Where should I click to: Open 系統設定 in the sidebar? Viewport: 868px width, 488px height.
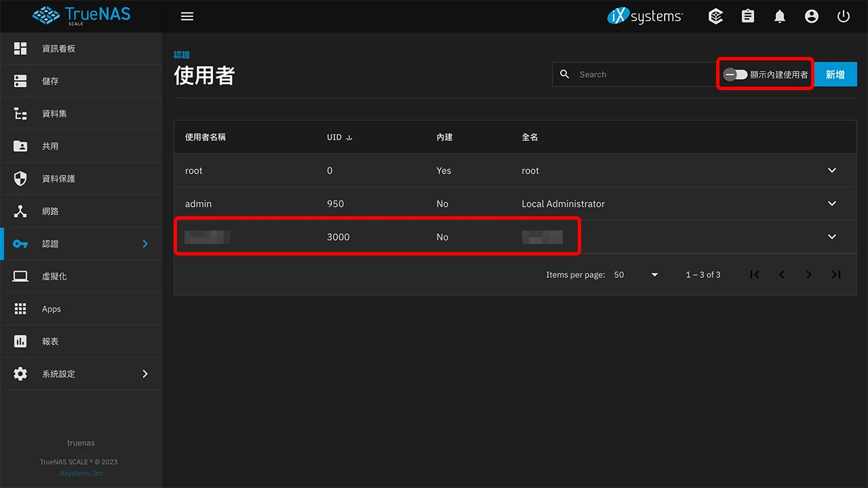point(20,373)
